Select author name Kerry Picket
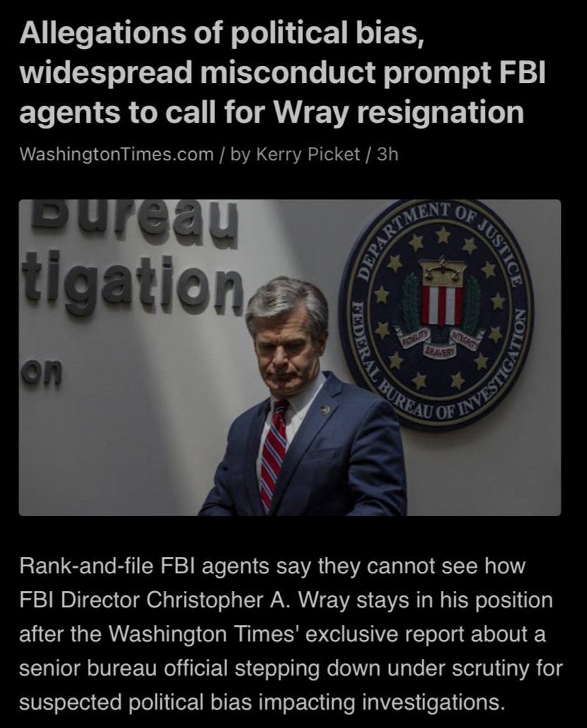 (308, 154)
